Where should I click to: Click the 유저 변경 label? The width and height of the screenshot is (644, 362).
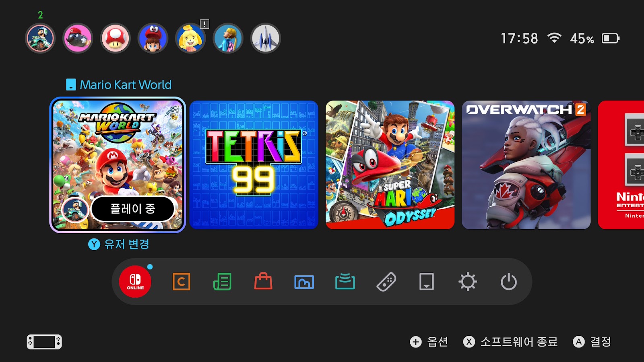(126, 244)
